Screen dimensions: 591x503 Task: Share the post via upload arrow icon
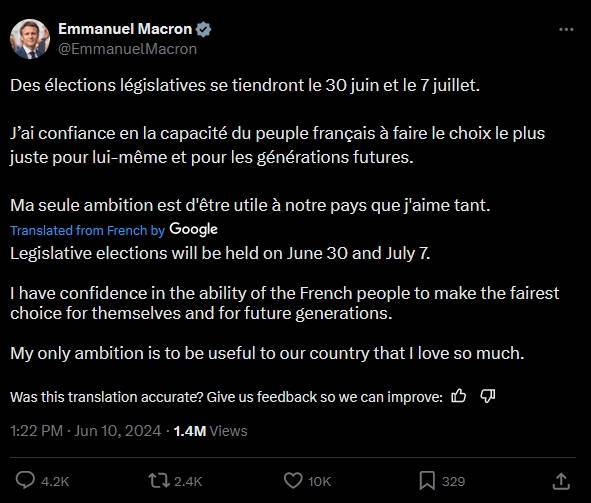point(561,481)
